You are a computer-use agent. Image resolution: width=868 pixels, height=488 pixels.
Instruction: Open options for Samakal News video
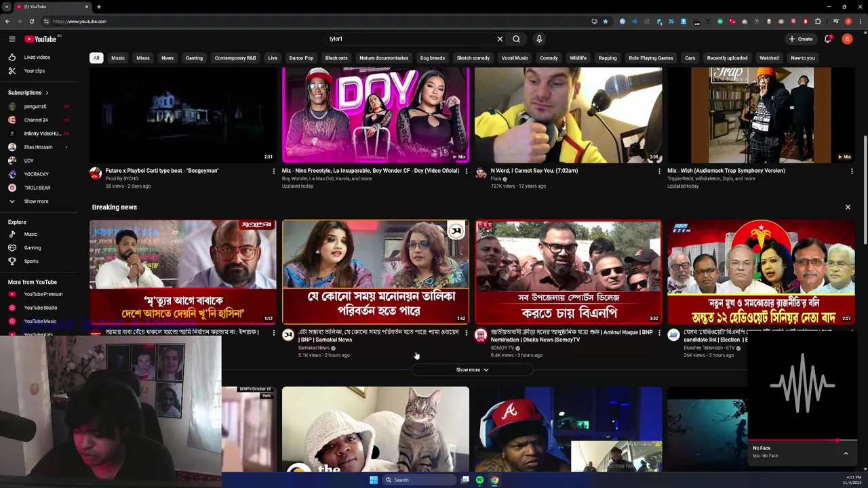tap(466, 333)
